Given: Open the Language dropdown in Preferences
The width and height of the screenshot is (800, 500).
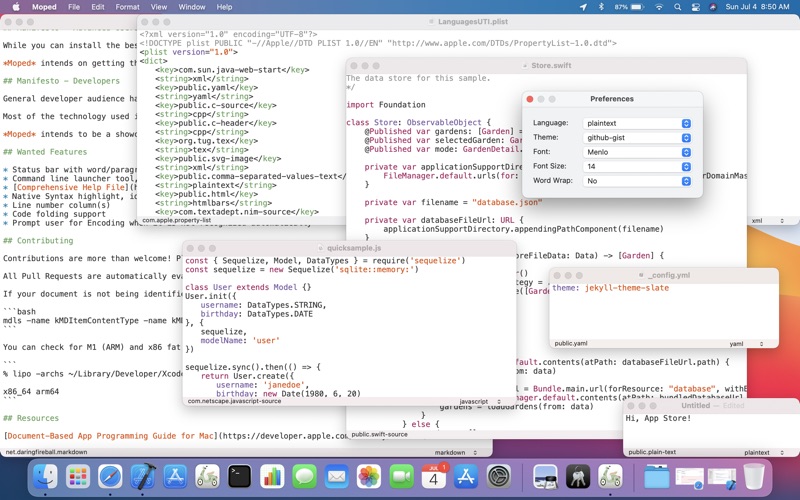Looking at the screenshot, I should click(x=637, y=123).
